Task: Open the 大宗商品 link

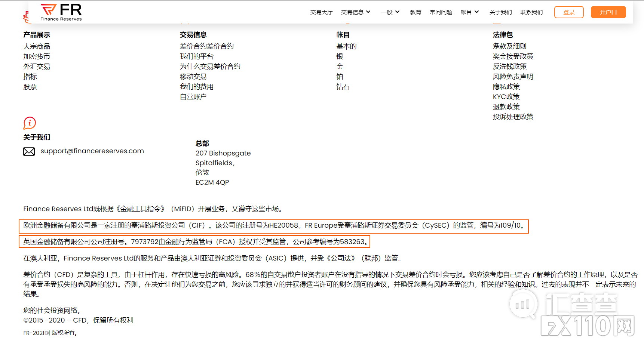Action: [x=37, y=46]
